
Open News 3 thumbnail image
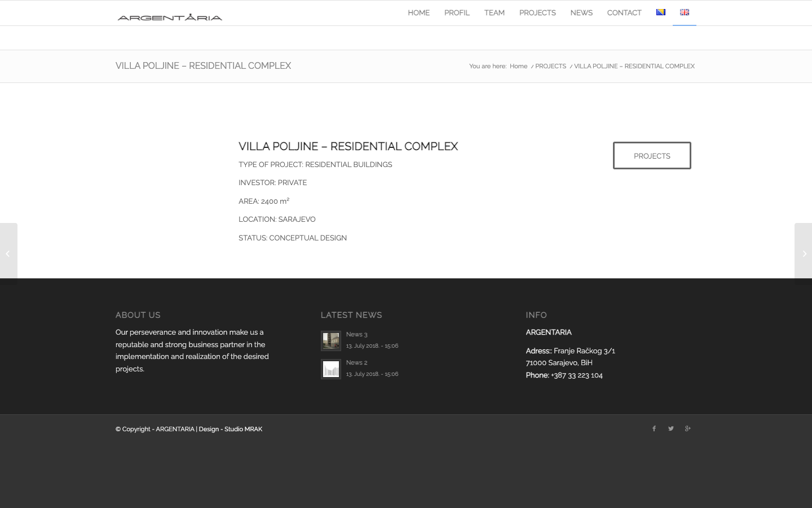[x=331, y=340]
